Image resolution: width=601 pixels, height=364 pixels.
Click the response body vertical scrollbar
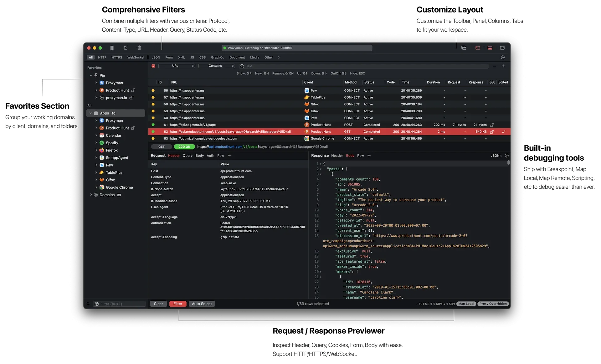tap(508, 163)
